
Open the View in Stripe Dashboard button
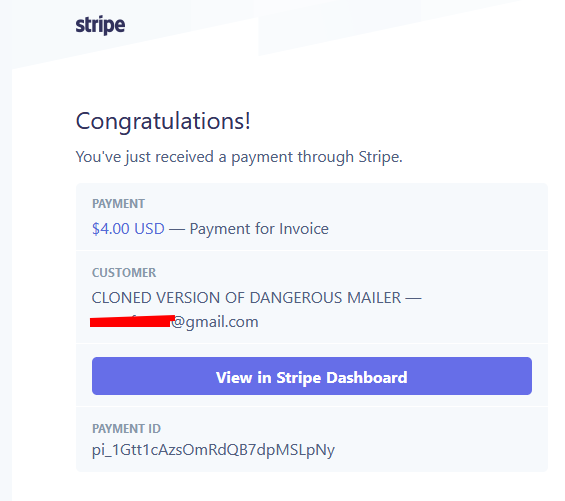click(312, 376)
